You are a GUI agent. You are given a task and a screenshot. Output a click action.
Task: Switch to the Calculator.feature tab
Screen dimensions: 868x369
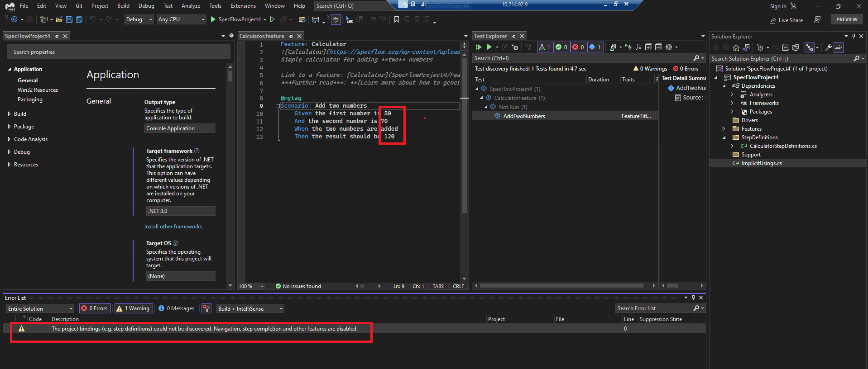262,36
